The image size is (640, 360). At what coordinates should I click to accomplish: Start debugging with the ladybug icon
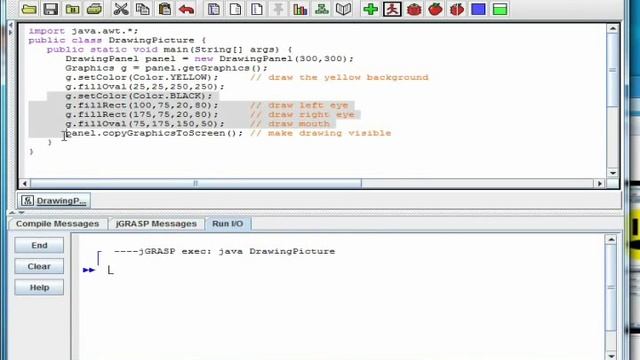pyautogui.click(x=414, y=9)
